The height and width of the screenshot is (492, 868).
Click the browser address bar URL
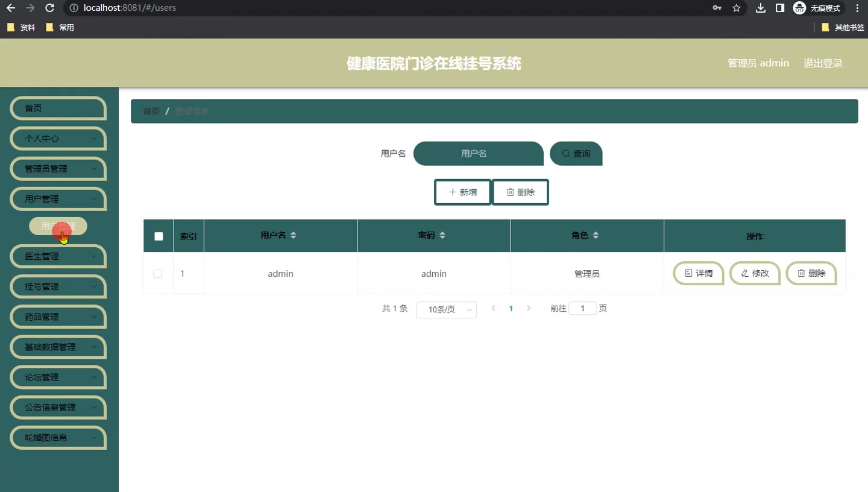[x=130, y=8]
